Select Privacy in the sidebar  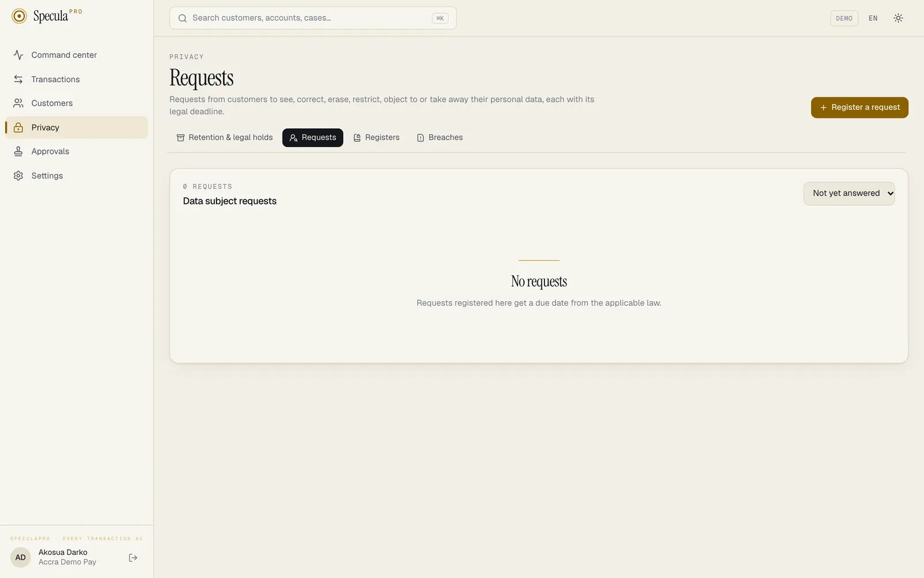pos(77,128)
